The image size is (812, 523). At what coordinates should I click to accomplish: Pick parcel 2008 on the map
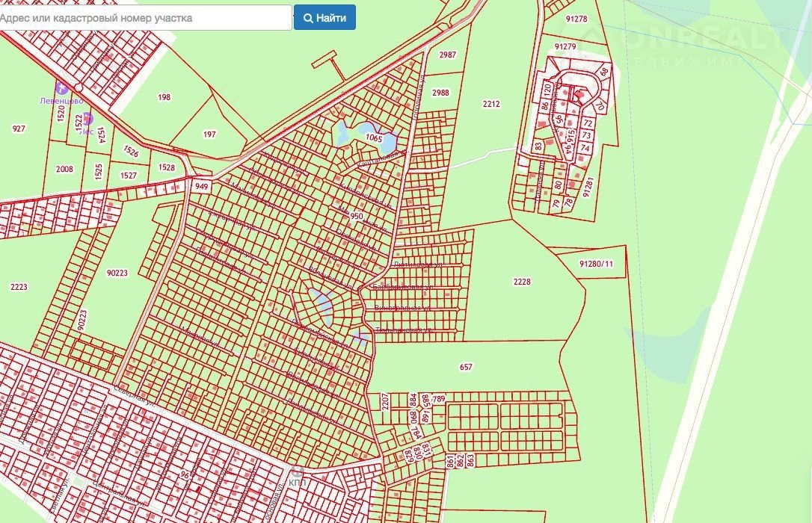tap(64, 169)
